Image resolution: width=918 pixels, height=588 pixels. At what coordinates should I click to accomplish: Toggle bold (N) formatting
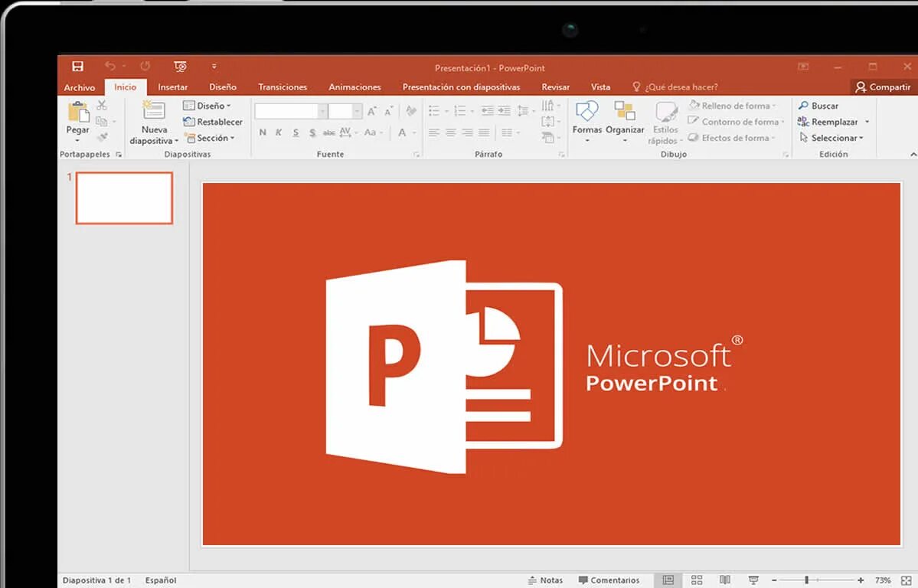(x=263, y=132)
